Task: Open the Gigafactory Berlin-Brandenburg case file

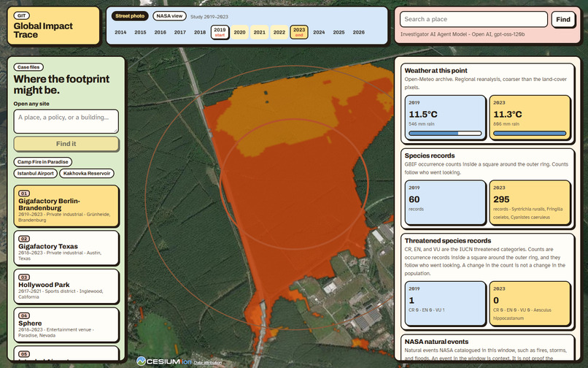Action: tap(66, 206)
